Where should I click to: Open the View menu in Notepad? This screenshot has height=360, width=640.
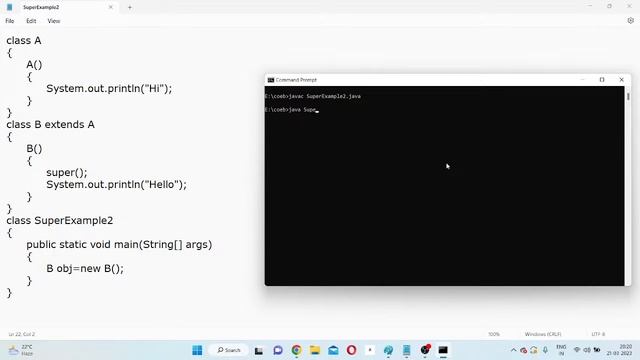tap(54, 21)
